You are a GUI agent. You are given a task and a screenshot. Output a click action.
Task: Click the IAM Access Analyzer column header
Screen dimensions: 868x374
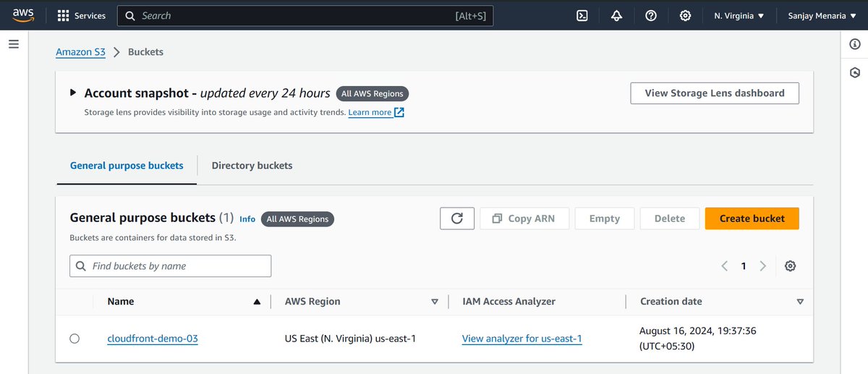point(509,302)
